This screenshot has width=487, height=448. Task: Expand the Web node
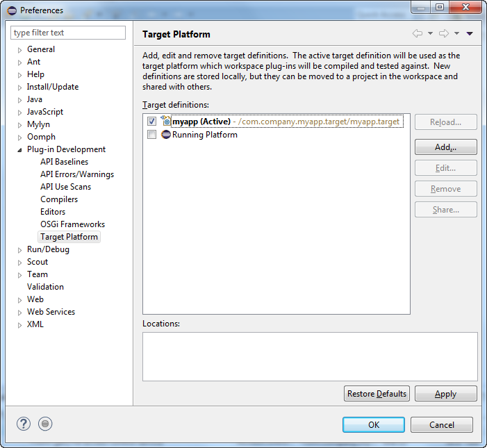coord(19,300)
